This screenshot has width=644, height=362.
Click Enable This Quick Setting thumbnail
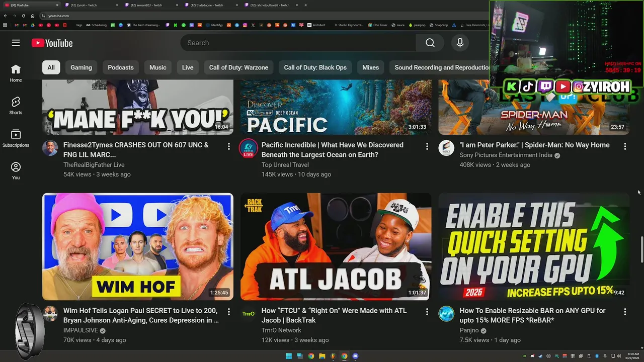pyautogui.click(x=534, y=246)
